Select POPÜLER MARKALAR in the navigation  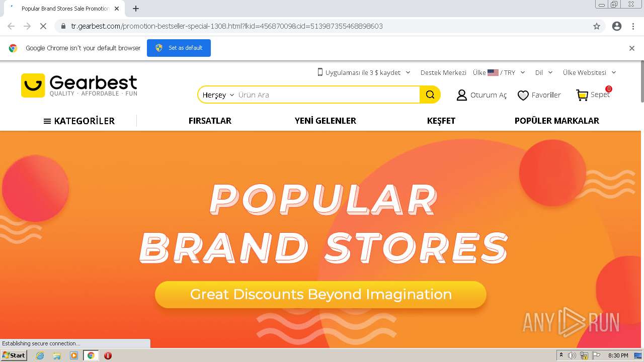[556, 121]
